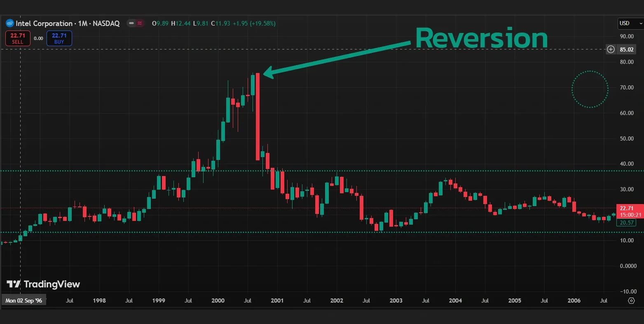Click the 2003 label on time axis

(396, 301)
